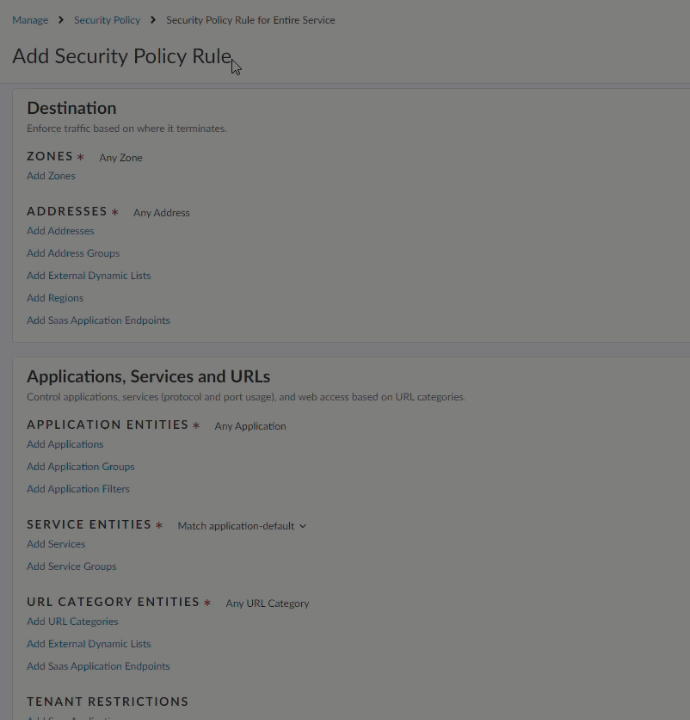
Task: Click Add Zones link
Action: (51, 176)
